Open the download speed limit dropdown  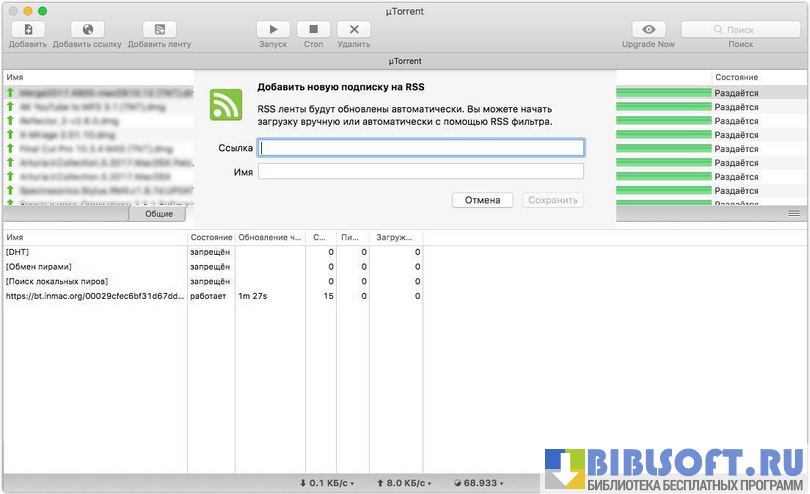click(x=328, y=483)
